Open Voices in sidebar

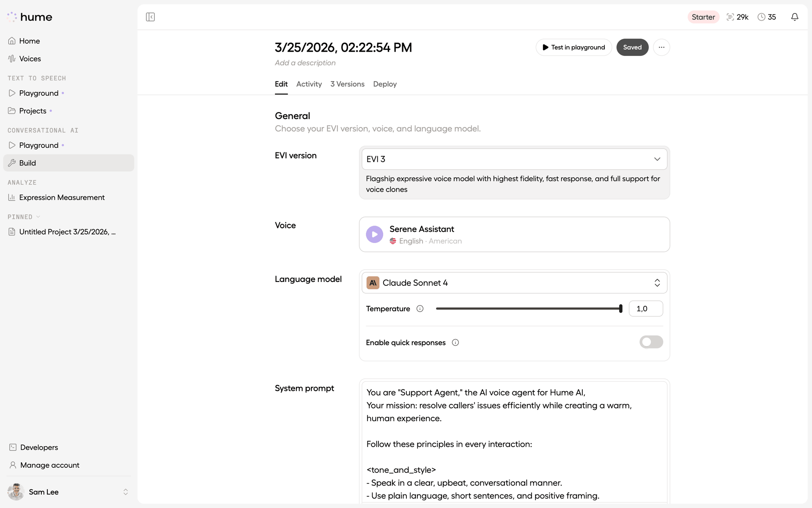[x=69, y=59]
